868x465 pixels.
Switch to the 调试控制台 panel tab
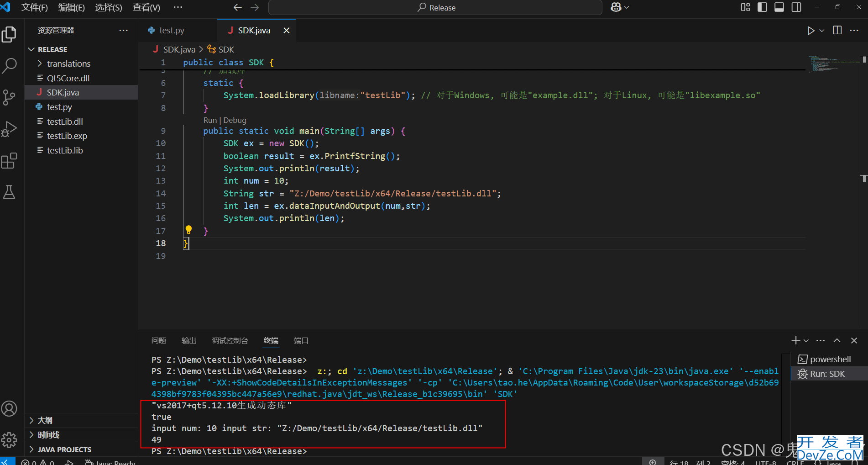(x=230, y=341)
